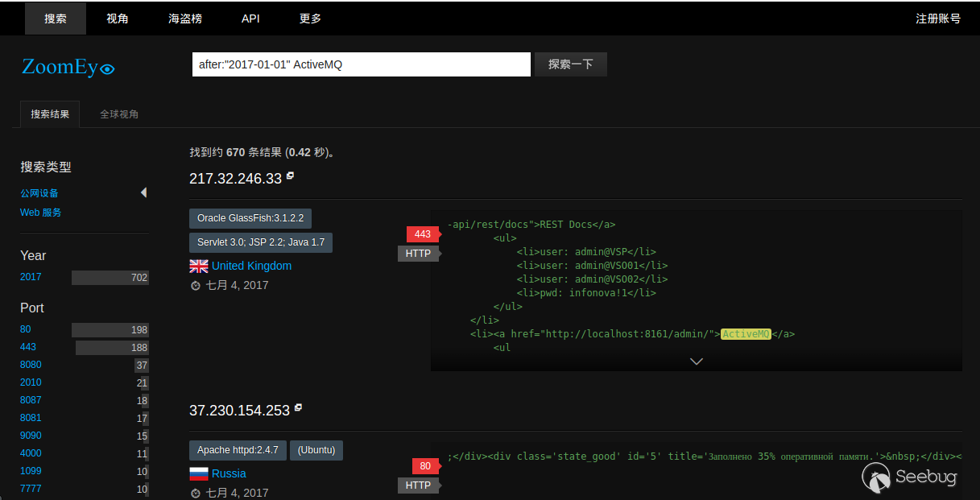The width and height of the screenshot is (980, 500).
Task: Open the 搜索 top menu
Action: [x=56, y=19]
